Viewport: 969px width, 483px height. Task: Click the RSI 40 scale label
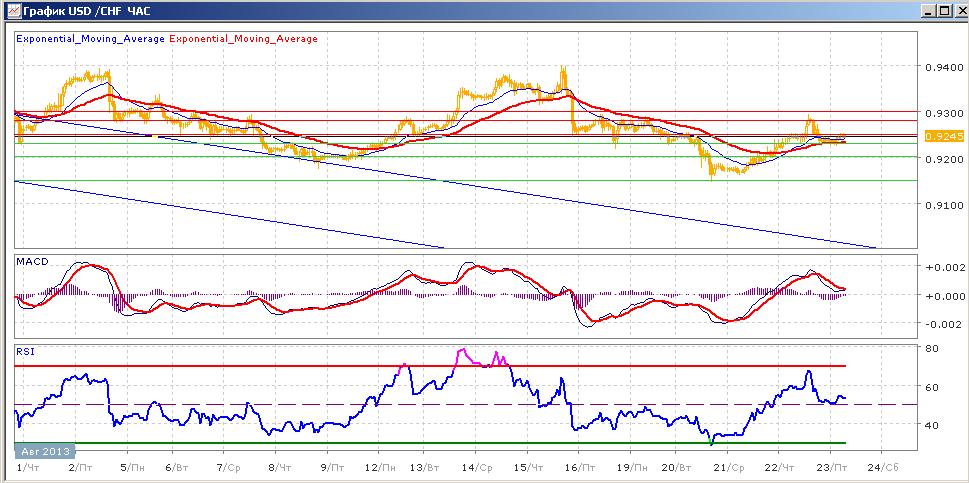[x=933, y=425]
